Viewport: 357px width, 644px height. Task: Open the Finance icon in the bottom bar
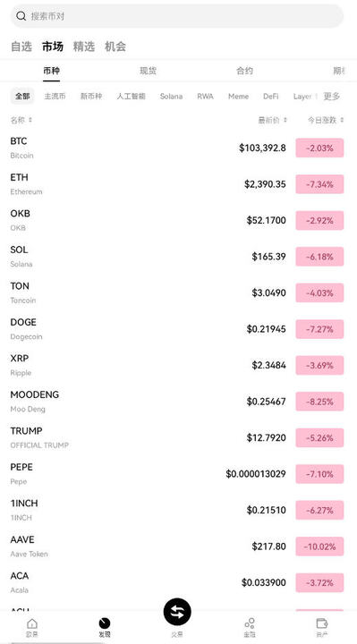tap(250, 623)
